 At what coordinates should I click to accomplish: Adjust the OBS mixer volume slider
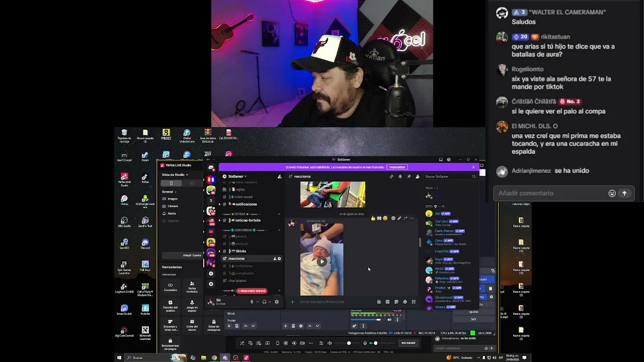(368, 320)
